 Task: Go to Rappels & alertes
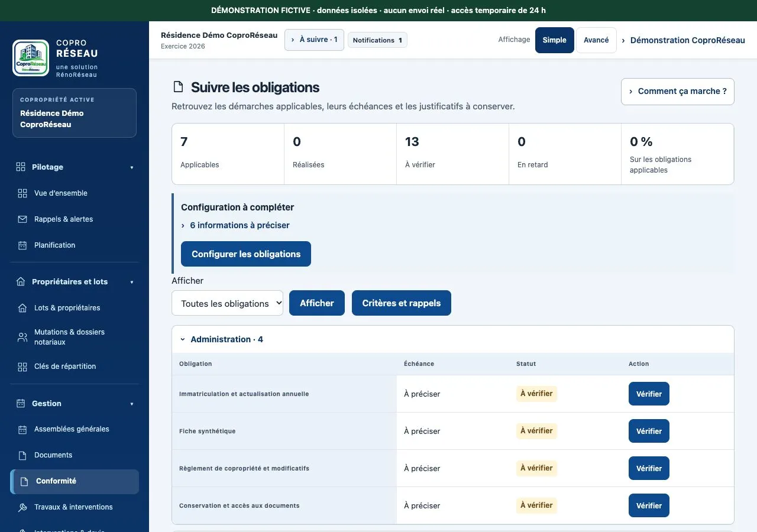point(75,219)
